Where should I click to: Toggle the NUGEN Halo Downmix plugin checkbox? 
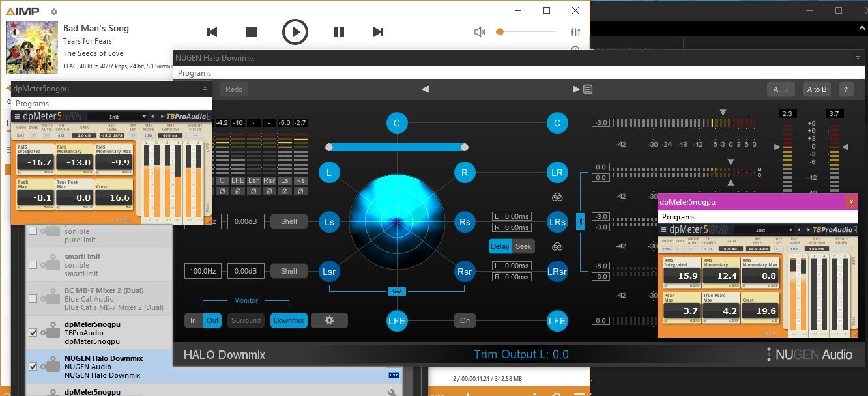pos(33,367)
